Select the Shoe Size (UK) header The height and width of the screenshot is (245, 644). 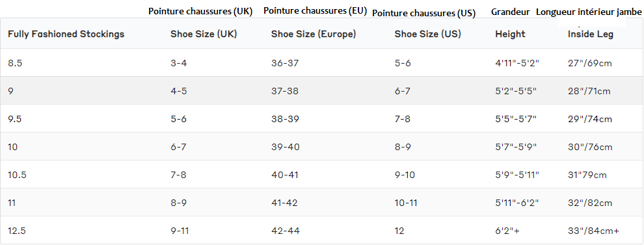[x=204, y=34]
